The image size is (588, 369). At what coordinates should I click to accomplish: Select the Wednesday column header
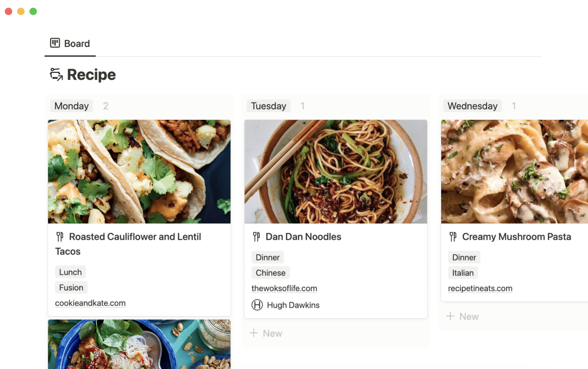pyautogui.click(x=472, y=106)
